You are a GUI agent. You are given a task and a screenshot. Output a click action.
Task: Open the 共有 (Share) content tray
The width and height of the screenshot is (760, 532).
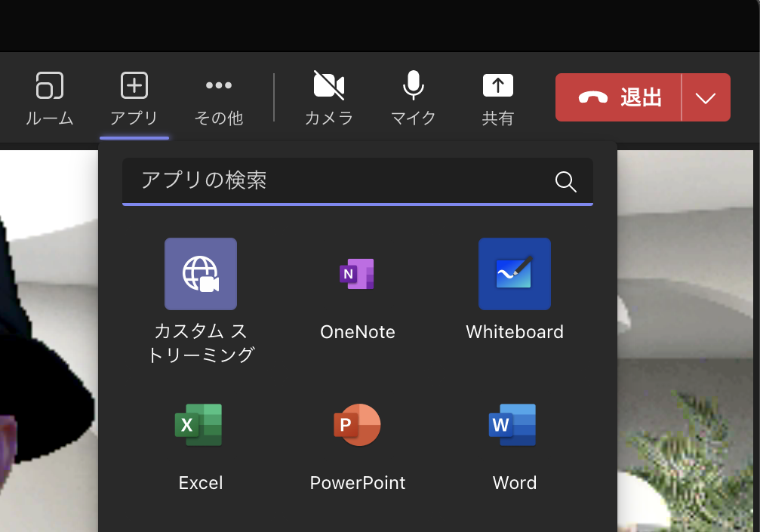point(498,98)
